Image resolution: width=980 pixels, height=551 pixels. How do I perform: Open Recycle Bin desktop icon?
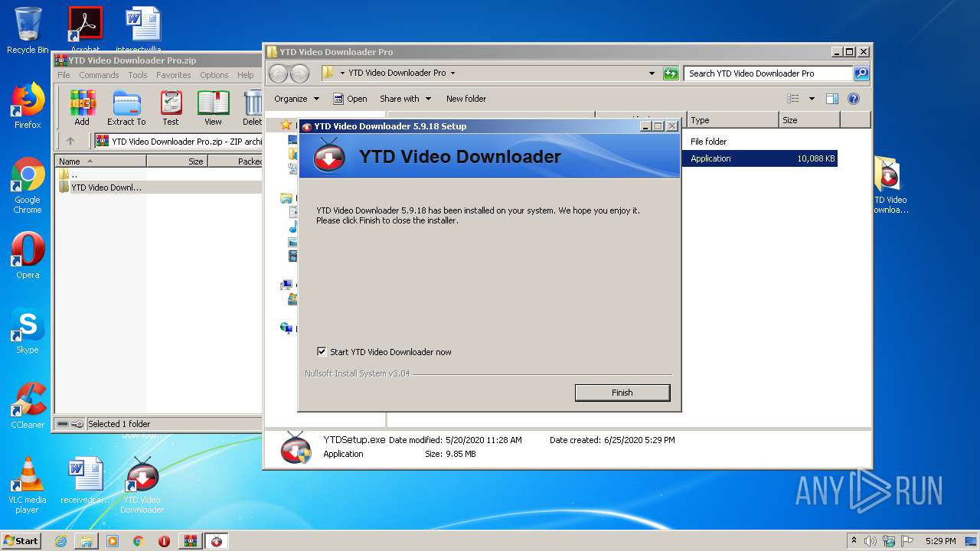pyautogui.click(x=28, y=31)
